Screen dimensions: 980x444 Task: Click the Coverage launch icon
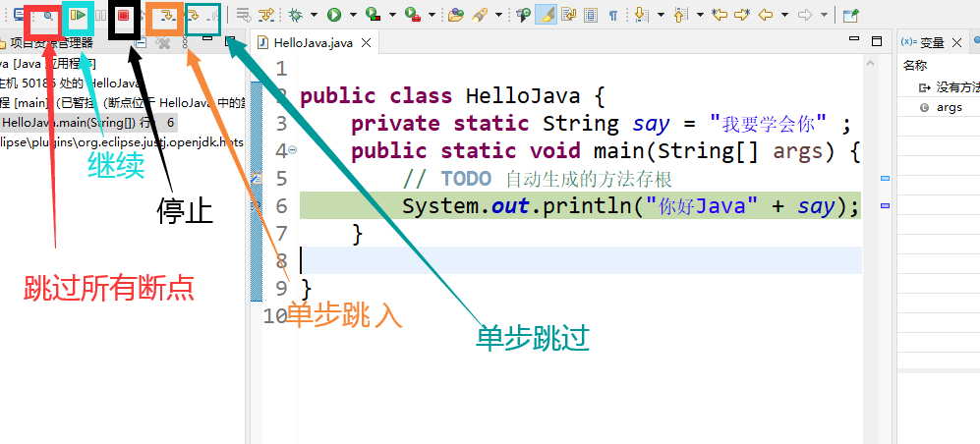[x=374, y=15]
